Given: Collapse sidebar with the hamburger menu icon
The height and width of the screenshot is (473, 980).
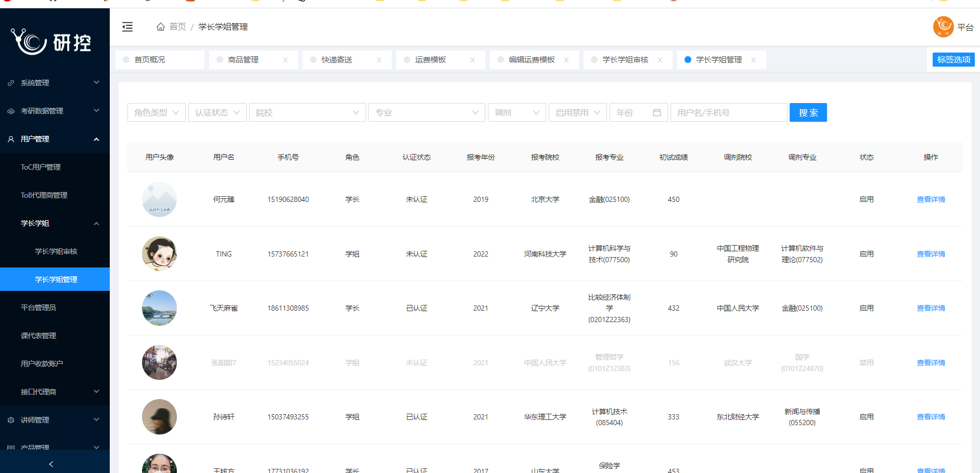Looking at the screenshot, I should click(127, 27).
